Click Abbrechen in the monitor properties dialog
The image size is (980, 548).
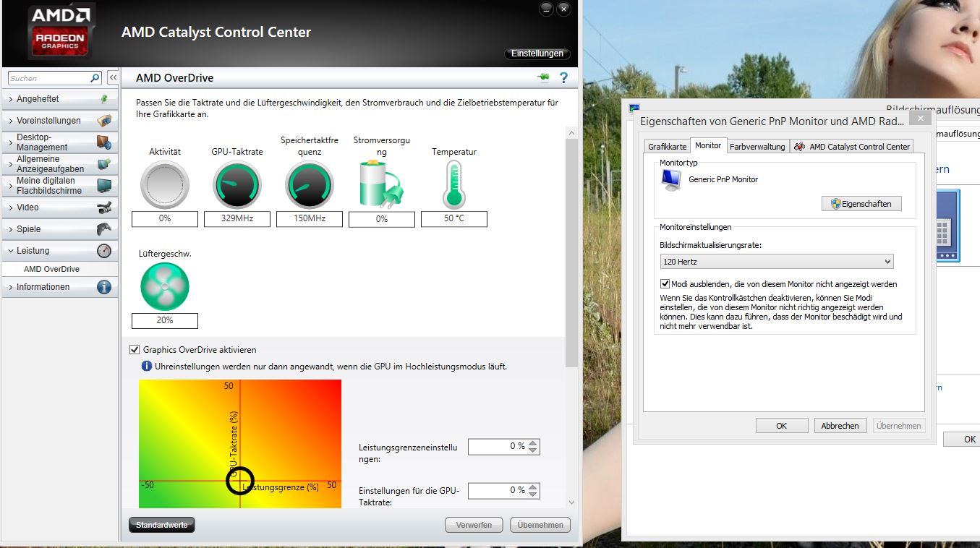click(840, 426)
